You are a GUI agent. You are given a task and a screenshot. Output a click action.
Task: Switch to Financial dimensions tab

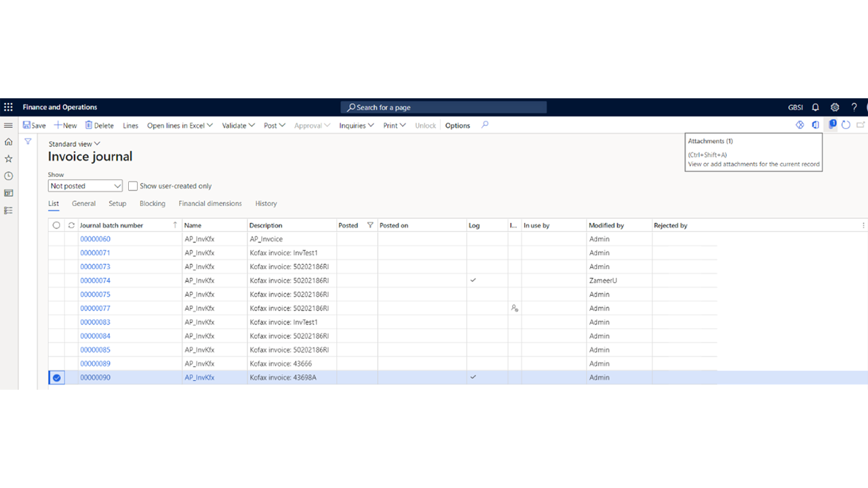(210, 203)
